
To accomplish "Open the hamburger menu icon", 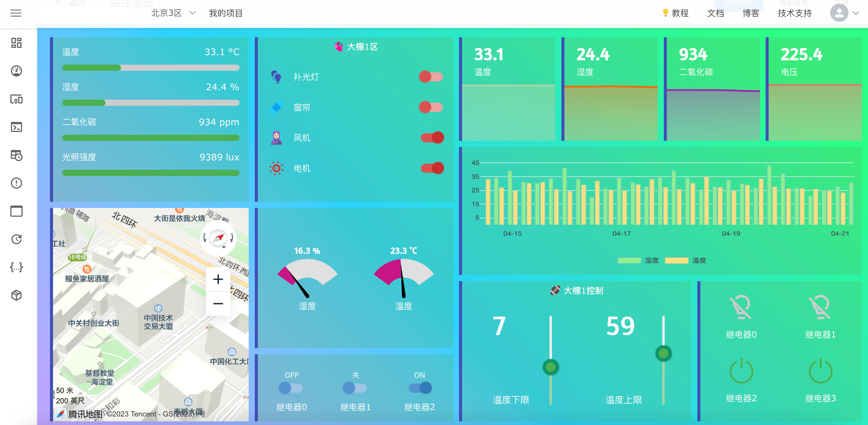I will point(16,13).
